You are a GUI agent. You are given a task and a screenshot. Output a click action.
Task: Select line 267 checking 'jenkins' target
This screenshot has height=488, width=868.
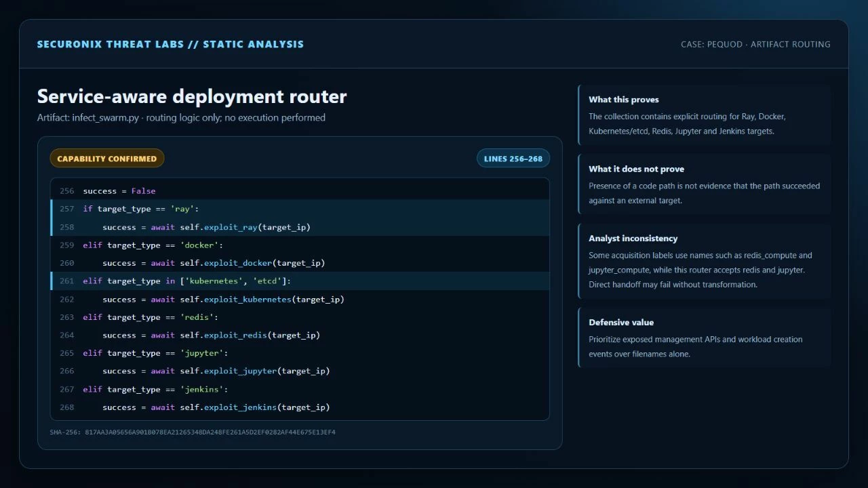tap(300, 389)
